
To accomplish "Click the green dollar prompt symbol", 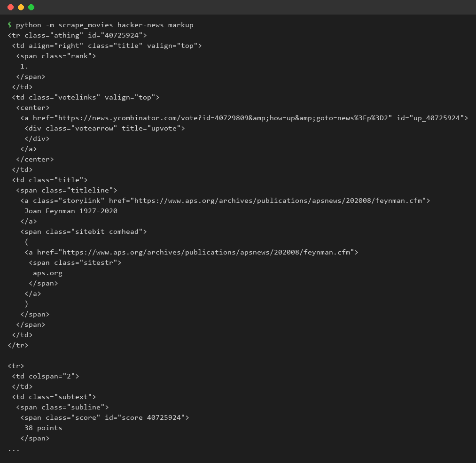I will 10,25.
